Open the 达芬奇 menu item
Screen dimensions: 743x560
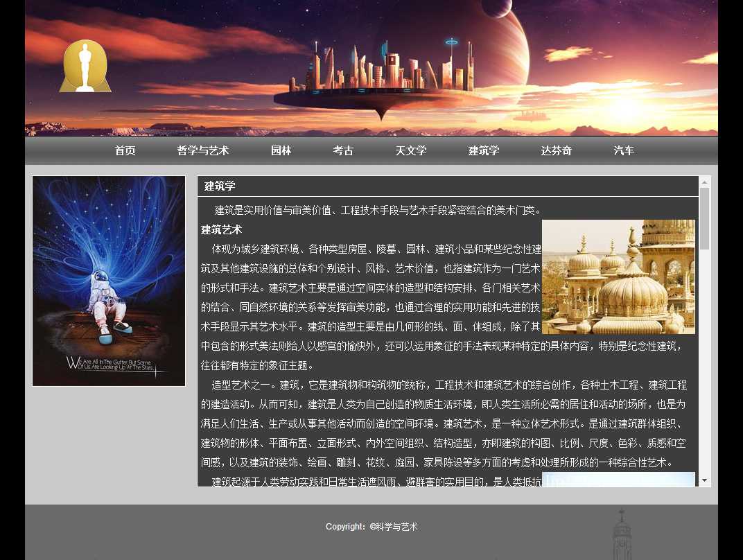[x=557, y=151]
